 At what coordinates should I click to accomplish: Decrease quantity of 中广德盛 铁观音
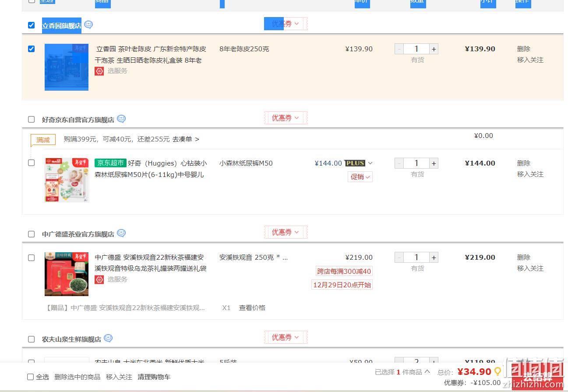coord(399,258)
